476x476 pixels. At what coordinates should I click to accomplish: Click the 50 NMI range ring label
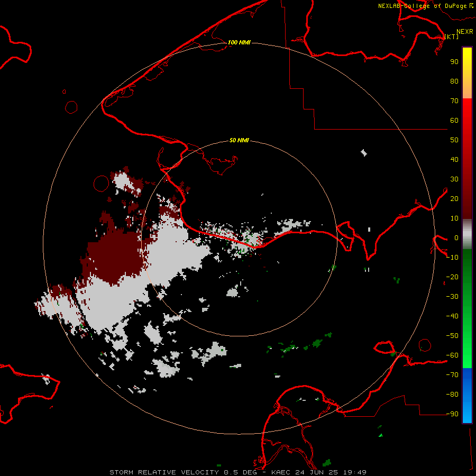(239, 140)
